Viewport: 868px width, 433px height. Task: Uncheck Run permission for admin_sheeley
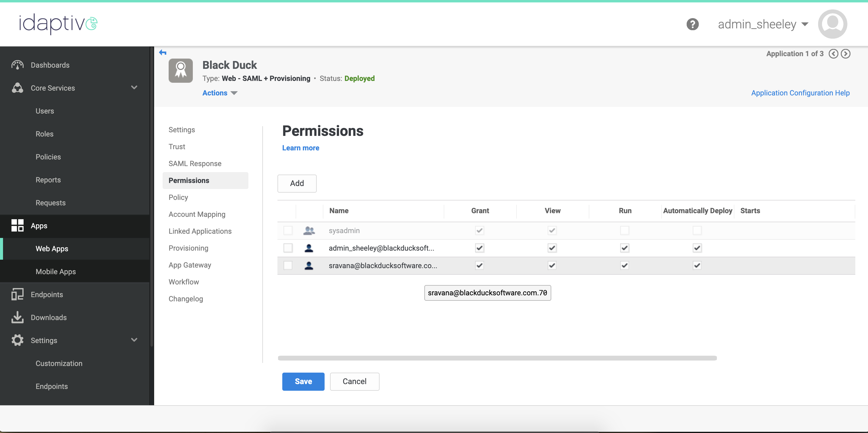[x=624, y=248]
